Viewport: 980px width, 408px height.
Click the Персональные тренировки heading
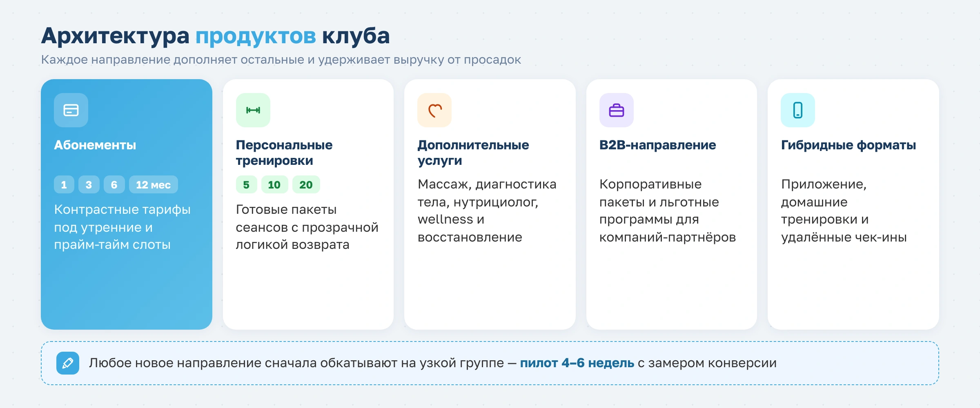click(x=284, y=153)
